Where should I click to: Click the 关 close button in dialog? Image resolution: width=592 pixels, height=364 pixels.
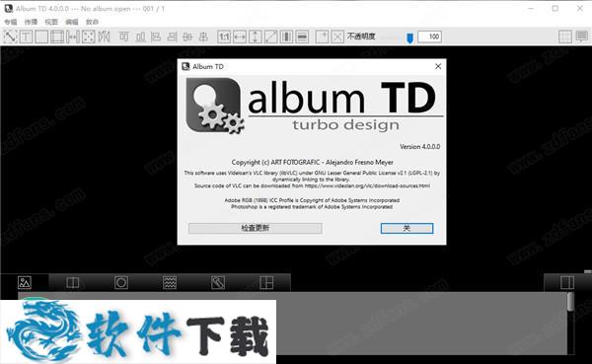coord(407,228)
